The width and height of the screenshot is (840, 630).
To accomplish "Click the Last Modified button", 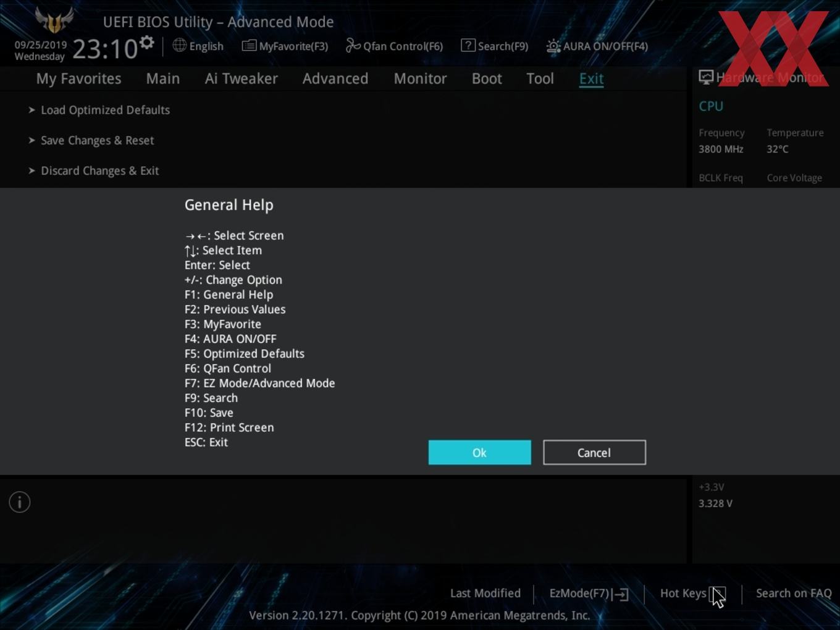I will point(485,594).
